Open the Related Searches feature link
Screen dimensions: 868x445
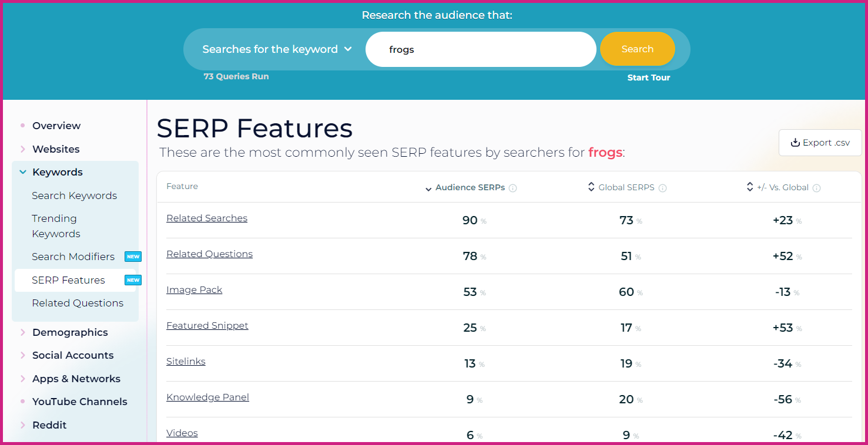point(207,218)
